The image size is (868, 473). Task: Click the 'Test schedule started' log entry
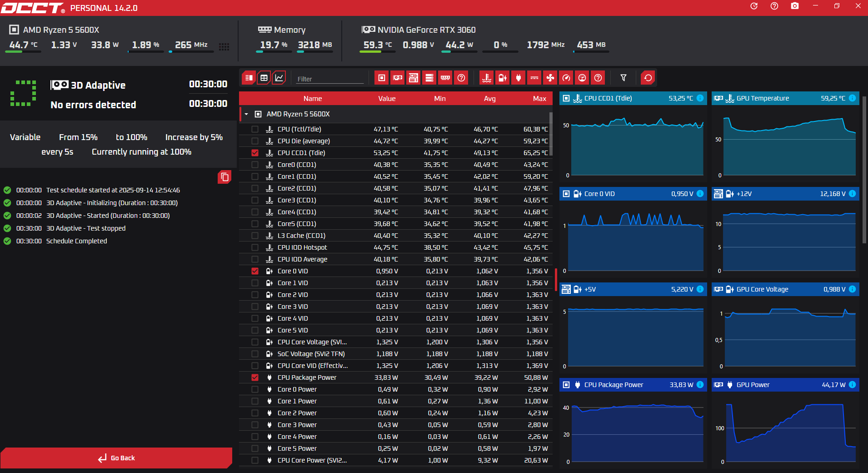[113, 190]
